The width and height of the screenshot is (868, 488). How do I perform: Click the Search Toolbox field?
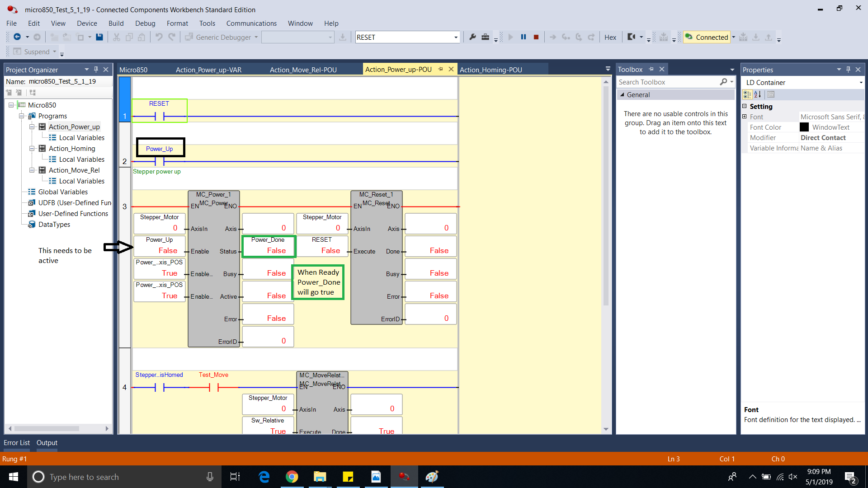click(x=668, y=82)
